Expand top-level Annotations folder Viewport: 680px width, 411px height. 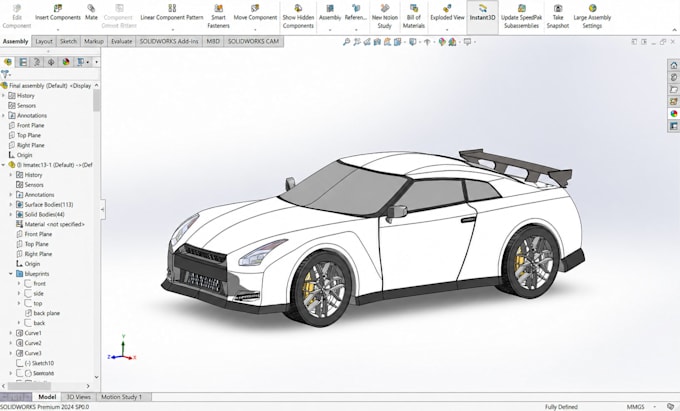point(3,115)
